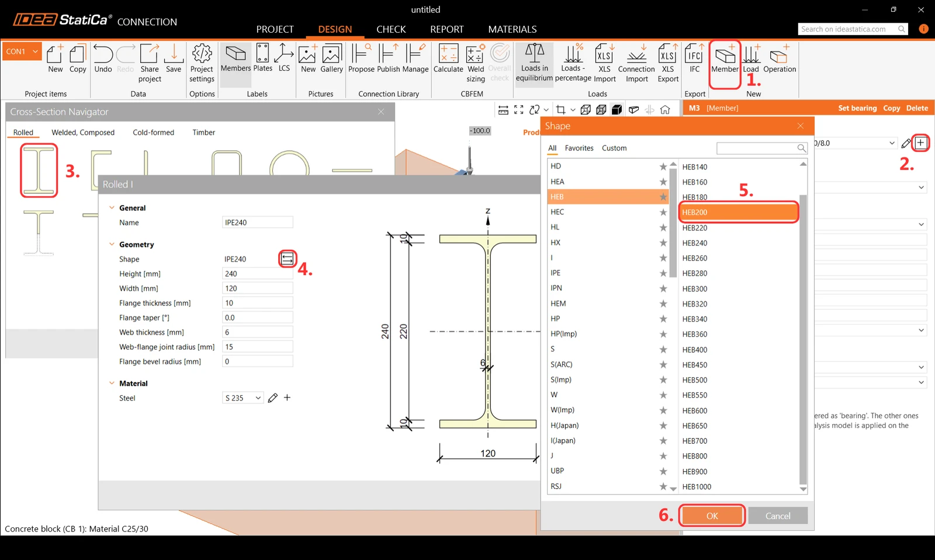The image size is (935, 560).
Task: Select the Cold-formed tab
Action: pos(153,133)
